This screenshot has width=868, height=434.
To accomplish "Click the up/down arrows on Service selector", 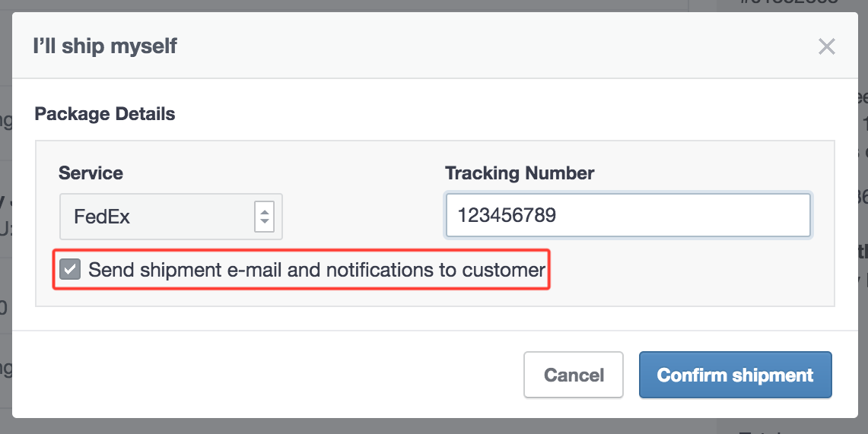I will [x=264, y=217].
